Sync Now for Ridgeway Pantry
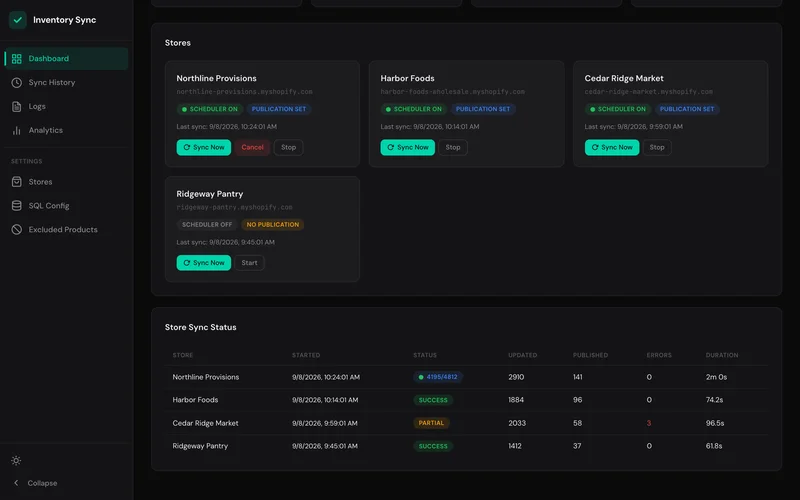The height and width of the screenshot is (500, 800). click(x=204, y=263)
